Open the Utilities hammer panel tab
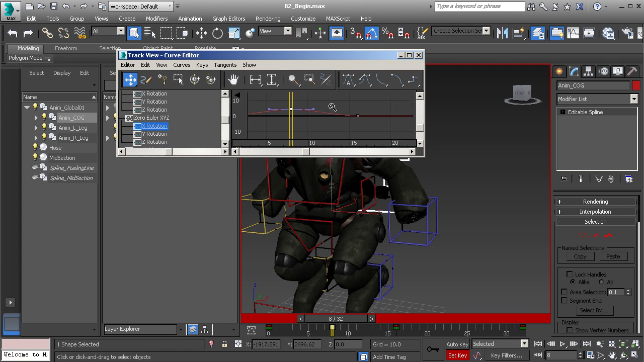The image size is (644, 362). point(633,71)
